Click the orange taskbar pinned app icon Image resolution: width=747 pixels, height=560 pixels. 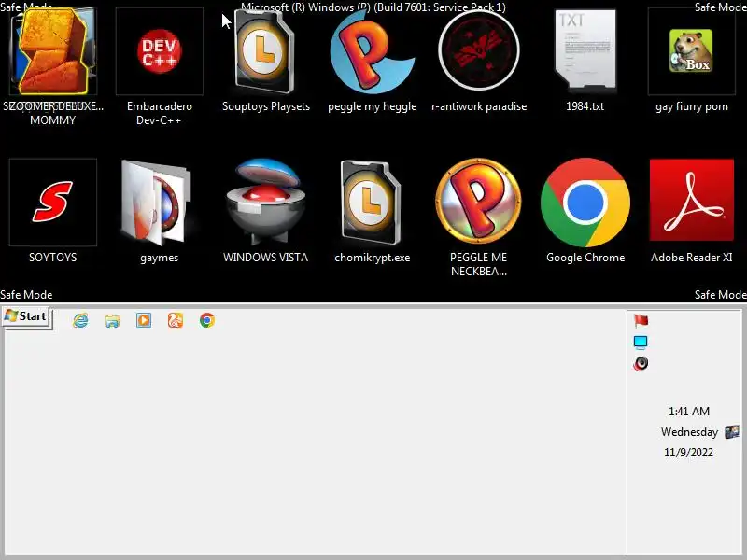pos(176,320)
